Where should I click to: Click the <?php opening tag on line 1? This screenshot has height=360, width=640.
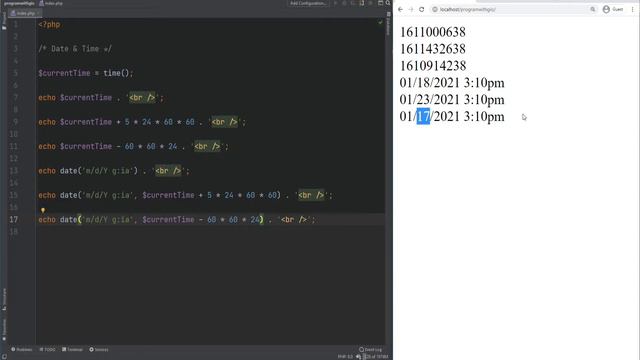tap(49, 24)
